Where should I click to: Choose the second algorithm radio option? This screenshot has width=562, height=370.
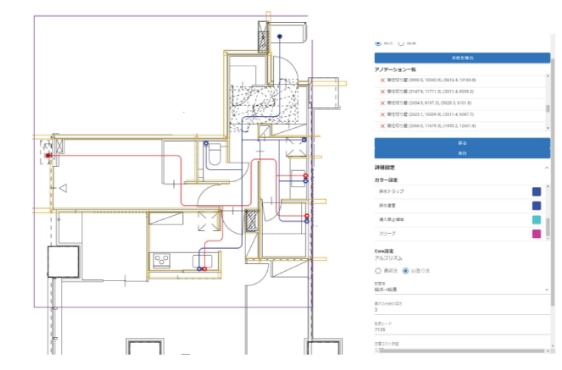(x=405, y=271)
